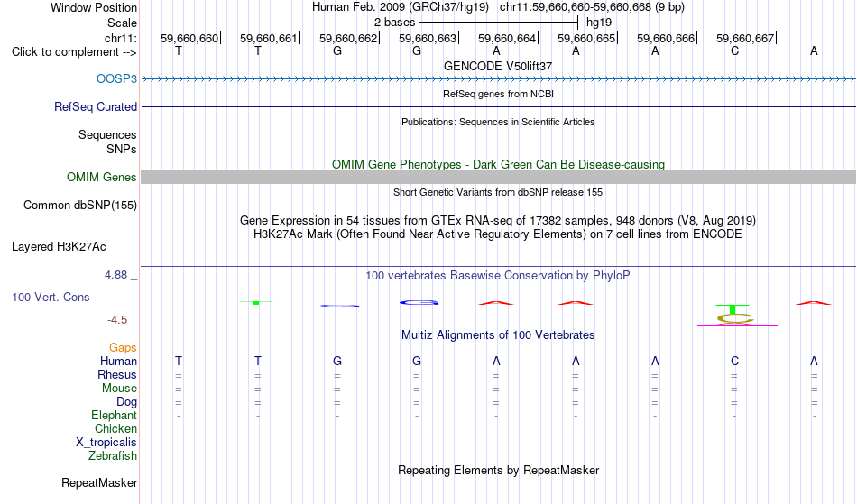Click the H3K27Ac Mark ENCODE track title
857x504 pixels.
[x=498, y=234]
